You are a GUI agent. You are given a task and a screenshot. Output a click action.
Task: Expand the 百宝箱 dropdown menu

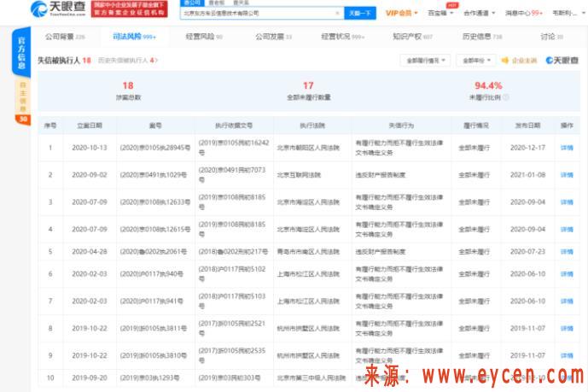tap(440, 13)
